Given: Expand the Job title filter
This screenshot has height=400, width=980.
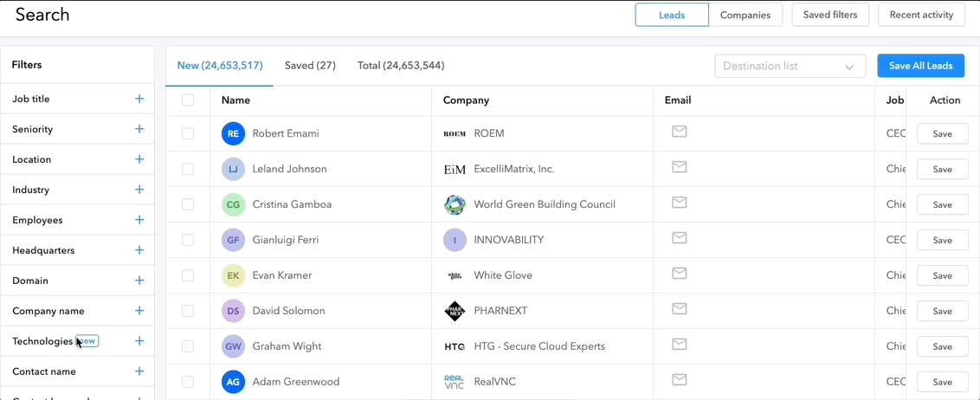Looking at the screenshot, I should [139, 99].
